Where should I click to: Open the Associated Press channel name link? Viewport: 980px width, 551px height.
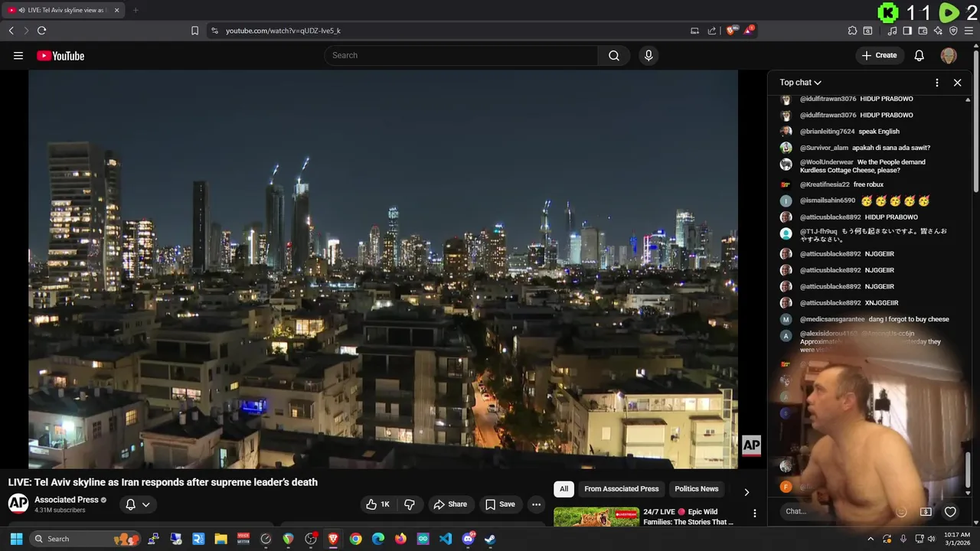[x=67, y=500]
